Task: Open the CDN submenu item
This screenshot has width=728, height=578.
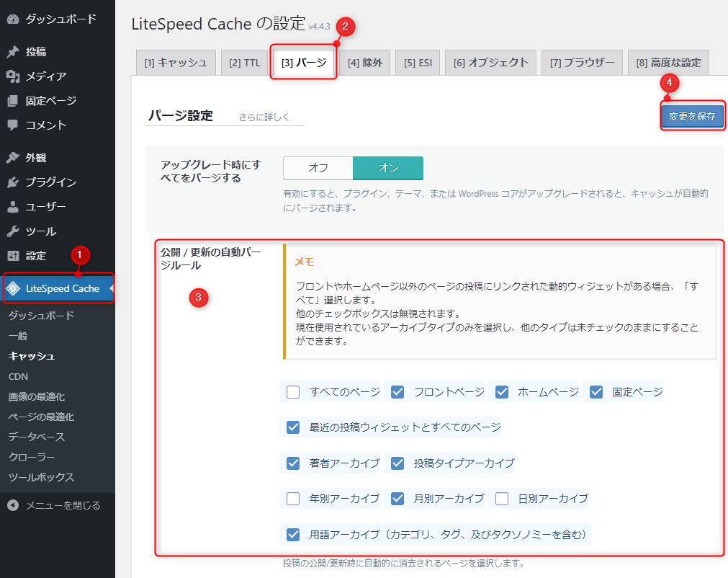Action: 18,376
